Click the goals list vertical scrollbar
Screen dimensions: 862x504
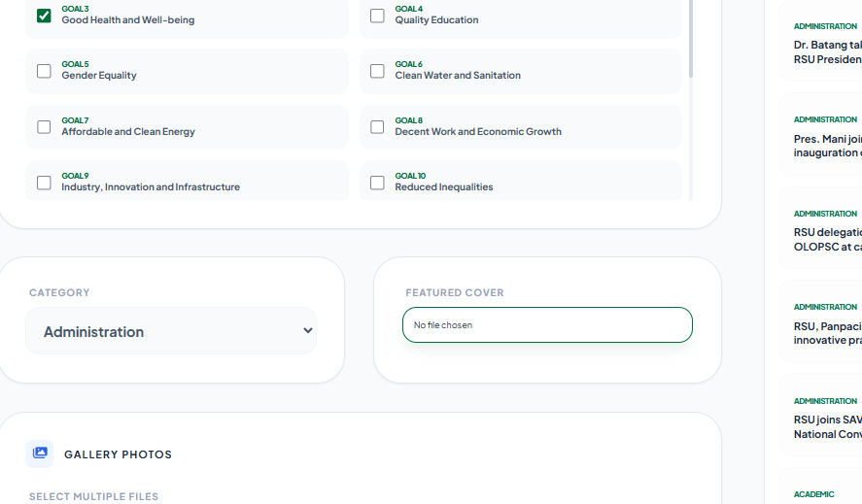click(691, 39)
